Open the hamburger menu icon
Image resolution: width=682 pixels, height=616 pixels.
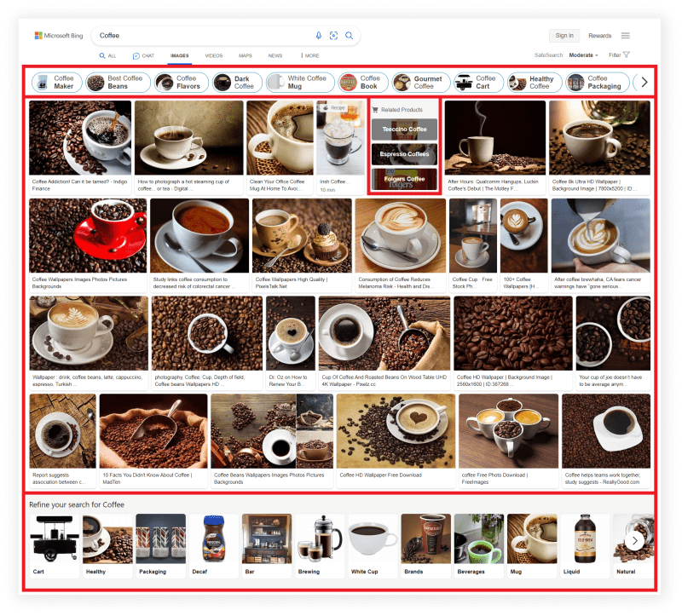627,35
